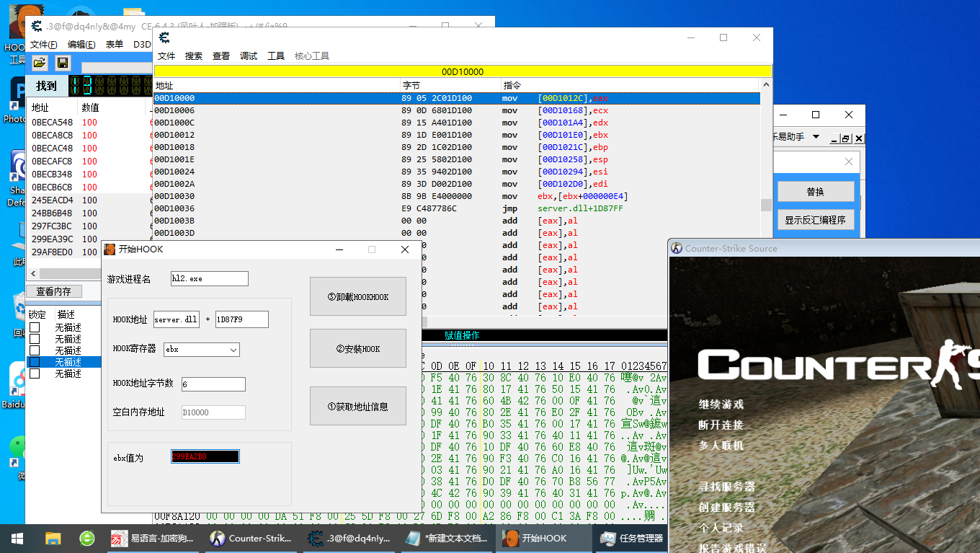Toggle the lock checkbox on highlighted 无描述 row
980x553 pixels.
[x=35, y=362]
